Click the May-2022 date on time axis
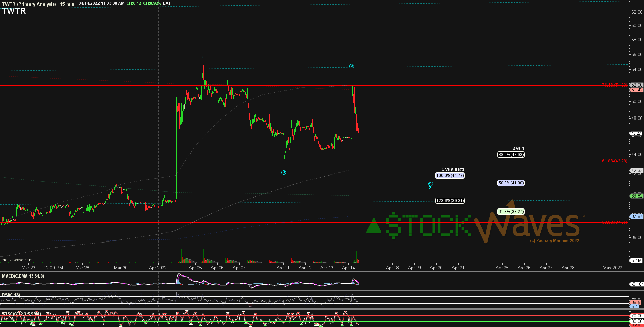This screenshot has width=644, height=327. [612, 267]
